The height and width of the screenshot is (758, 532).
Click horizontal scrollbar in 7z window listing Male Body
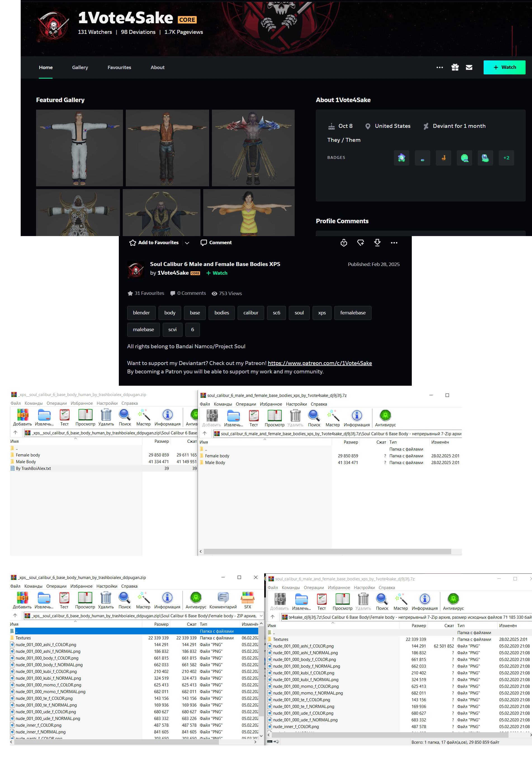[x=327, y=552]
